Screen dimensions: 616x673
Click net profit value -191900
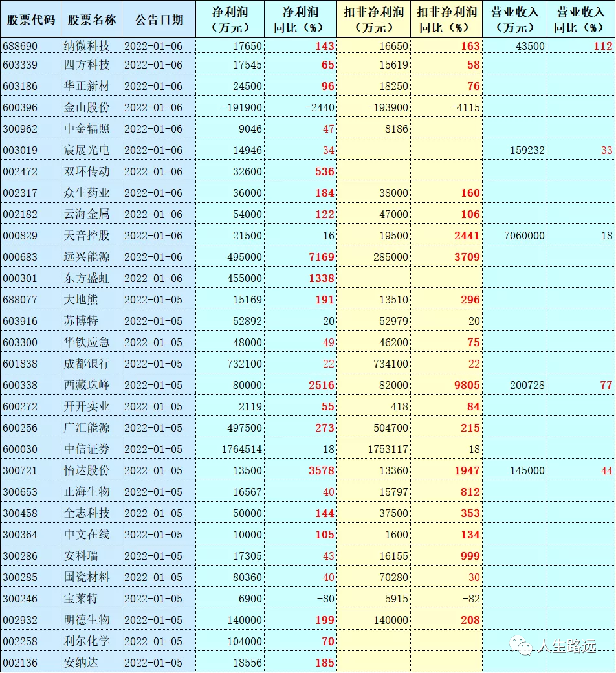(230, 107)
